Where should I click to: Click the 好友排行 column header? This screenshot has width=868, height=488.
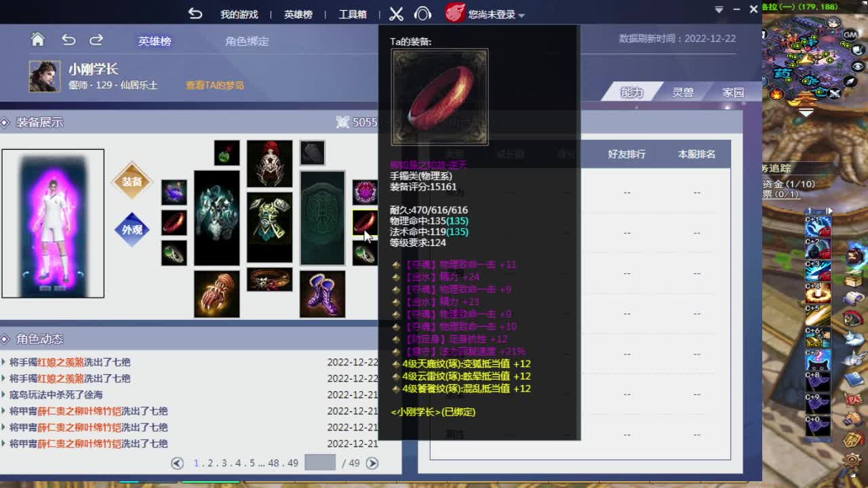pyautogui.click(x=627, y=154)
